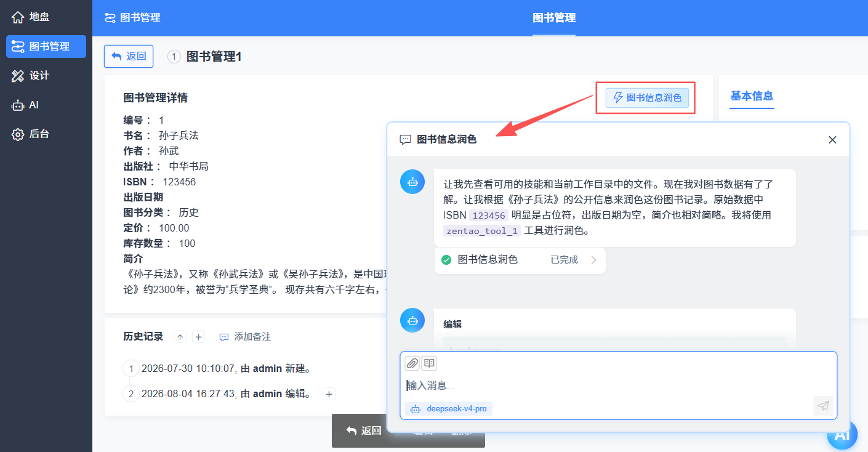Click the 图书管理详情 section heading
The image size is (868, 452).
(x=156, y=98)
